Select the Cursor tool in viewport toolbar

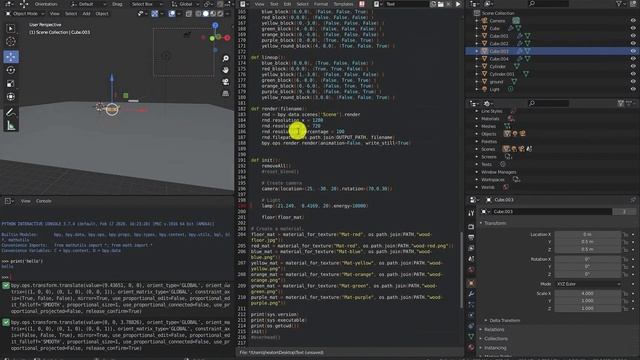point(11,42)
